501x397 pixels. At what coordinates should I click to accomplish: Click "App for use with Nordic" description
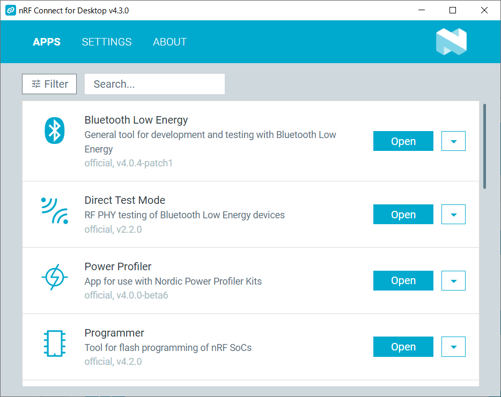173,281
